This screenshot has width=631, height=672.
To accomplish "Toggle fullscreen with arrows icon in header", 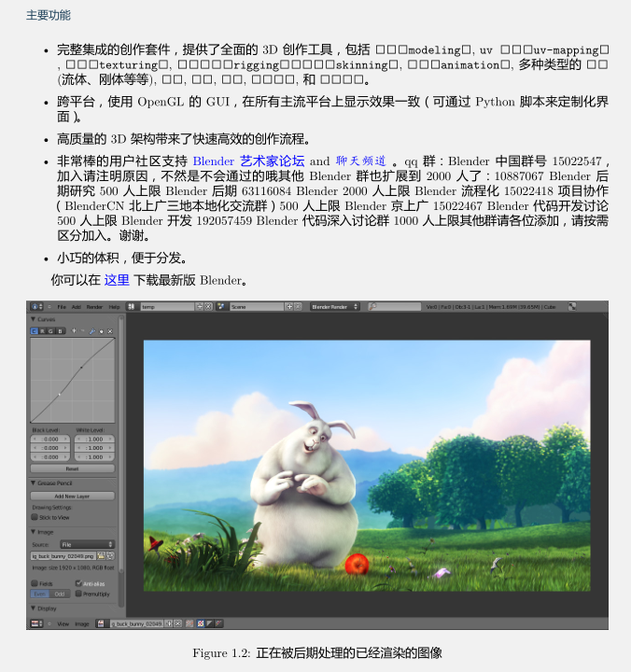I will pos(572,306).
